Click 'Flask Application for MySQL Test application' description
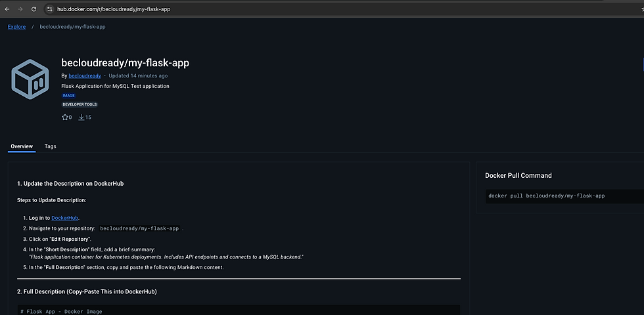This screenshot has width=644, height=315. pos(115,86)
